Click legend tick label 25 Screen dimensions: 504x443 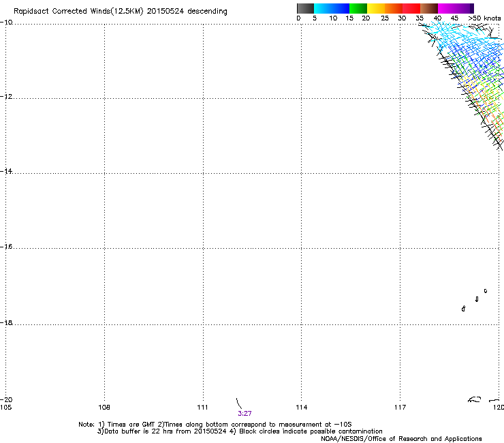point(385,18)
